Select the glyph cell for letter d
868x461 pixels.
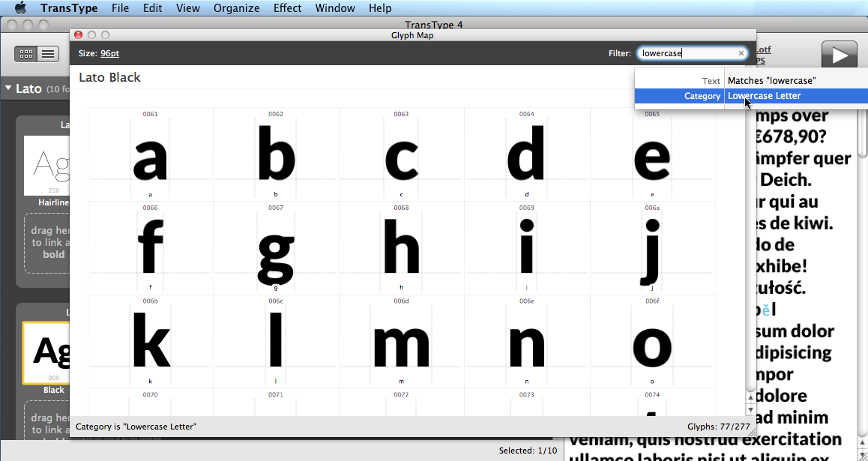[x=527, y=154]
